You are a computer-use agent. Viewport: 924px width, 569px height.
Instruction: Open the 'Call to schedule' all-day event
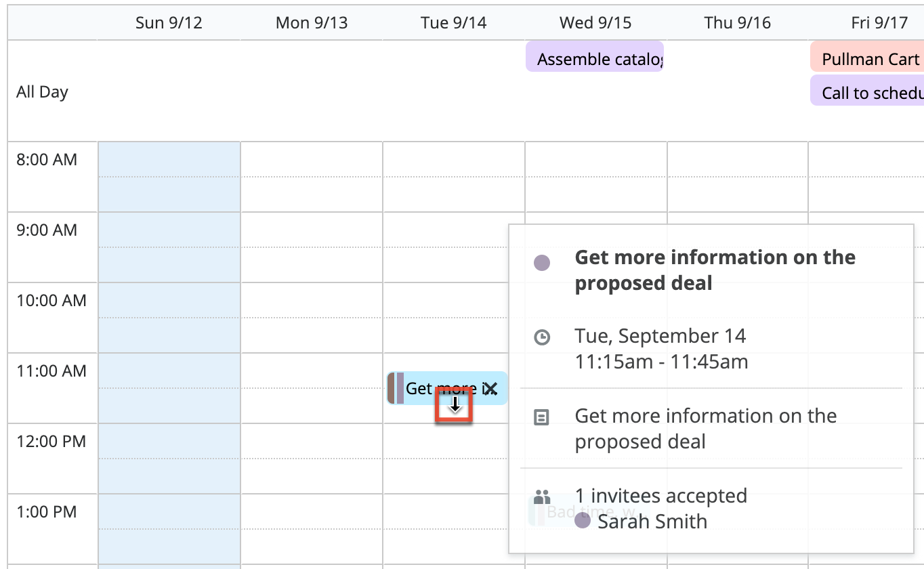(867, 93)
